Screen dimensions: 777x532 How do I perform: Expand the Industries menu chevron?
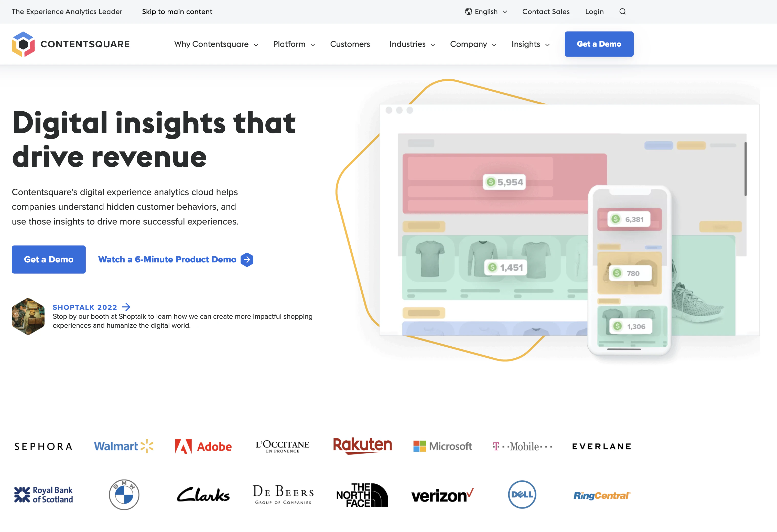point(433,45)
